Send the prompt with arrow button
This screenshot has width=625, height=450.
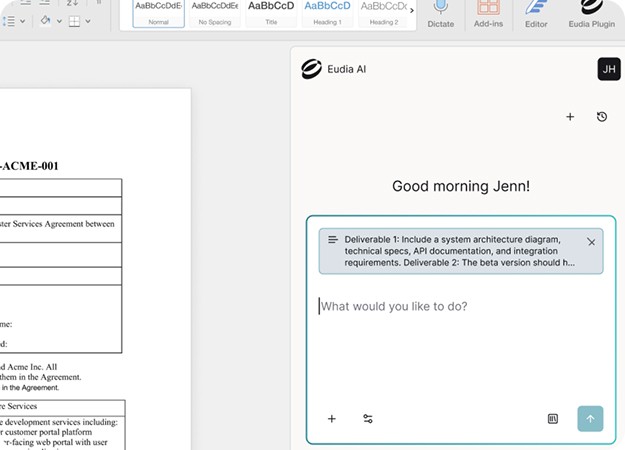pos(590,419)
